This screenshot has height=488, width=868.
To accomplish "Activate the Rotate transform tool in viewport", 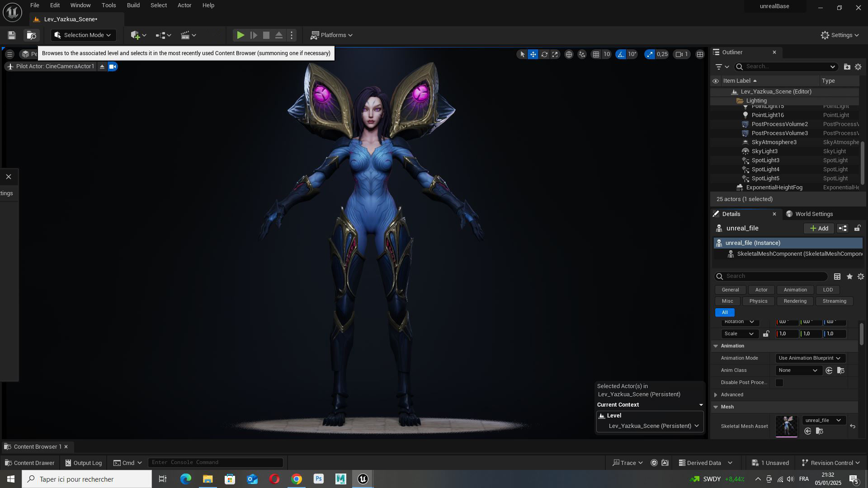I will click(x=544, y=54).
